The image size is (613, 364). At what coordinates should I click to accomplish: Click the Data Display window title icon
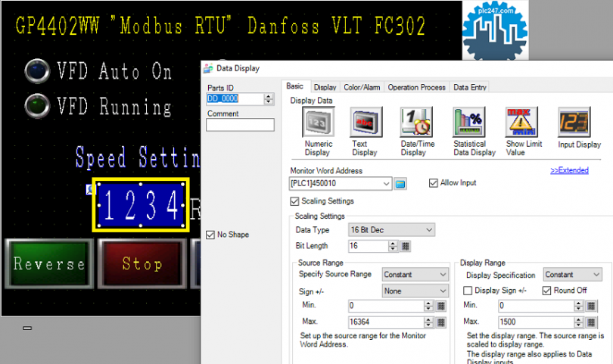pyautogui.click(x=208, y=68)
